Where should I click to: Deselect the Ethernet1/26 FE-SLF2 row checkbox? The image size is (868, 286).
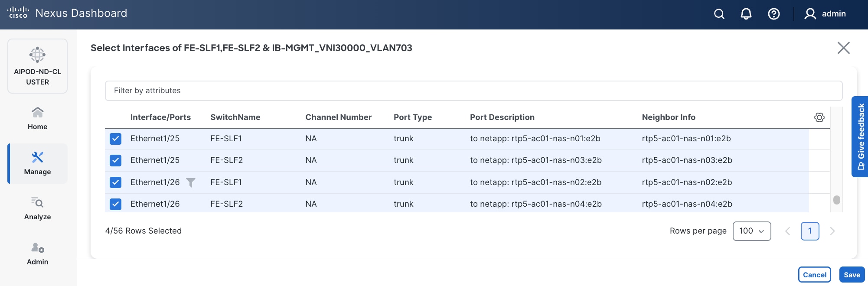[x=115, y=204]
